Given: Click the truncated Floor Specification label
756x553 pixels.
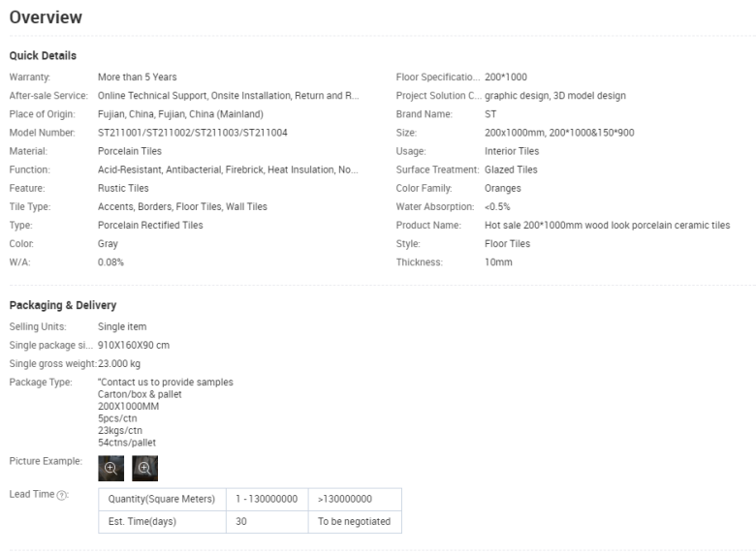Looking at the screenshot, I should [437, 77].
